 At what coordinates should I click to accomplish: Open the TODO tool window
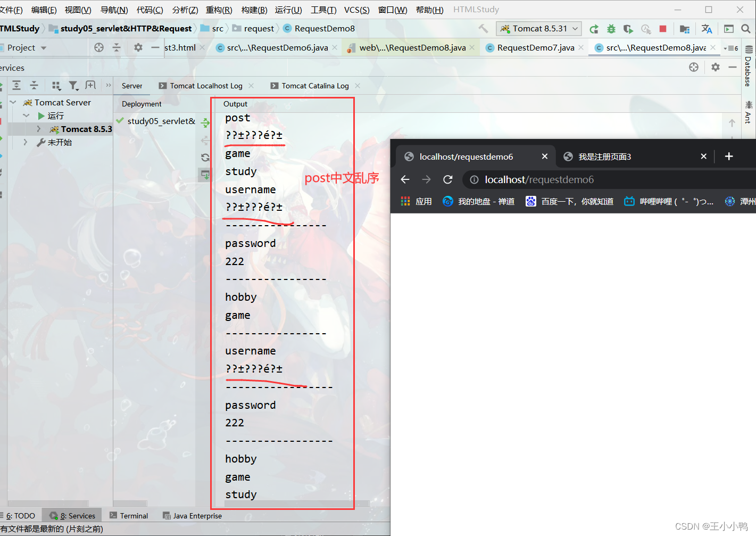click(x=20, y=515)
